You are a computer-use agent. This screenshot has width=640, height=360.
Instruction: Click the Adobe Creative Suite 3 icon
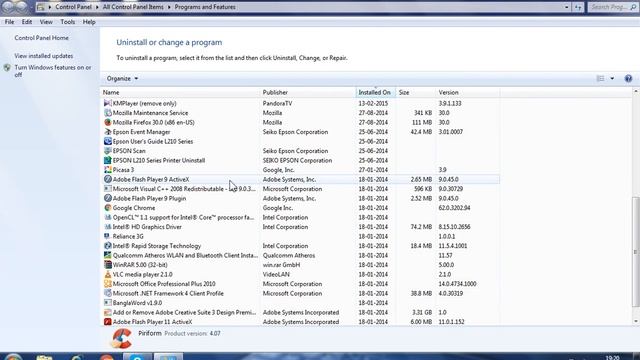107,312
